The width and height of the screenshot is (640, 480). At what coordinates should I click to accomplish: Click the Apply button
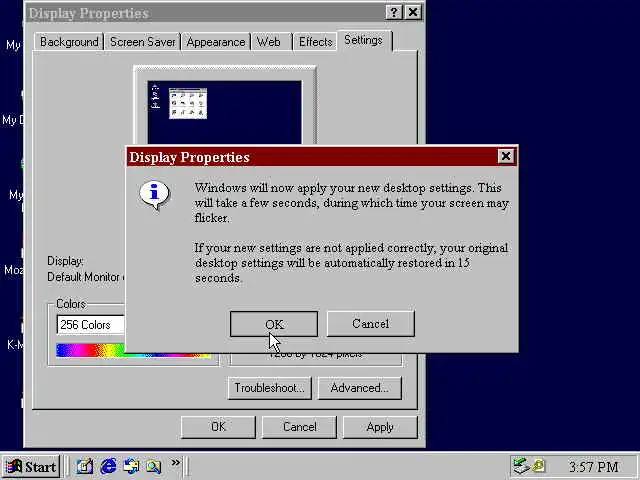tap(380, 427)
